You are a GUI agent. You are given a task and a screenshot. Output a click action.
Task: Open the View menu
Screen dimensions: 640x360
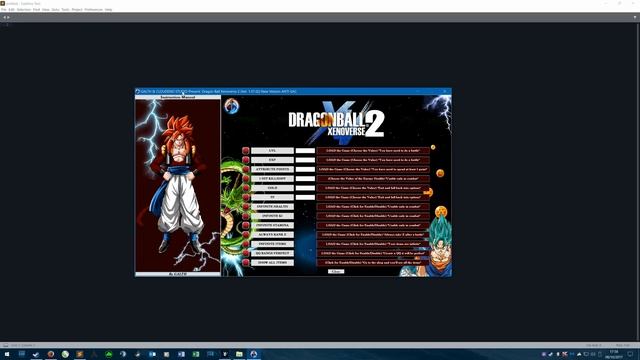point(46,9)
